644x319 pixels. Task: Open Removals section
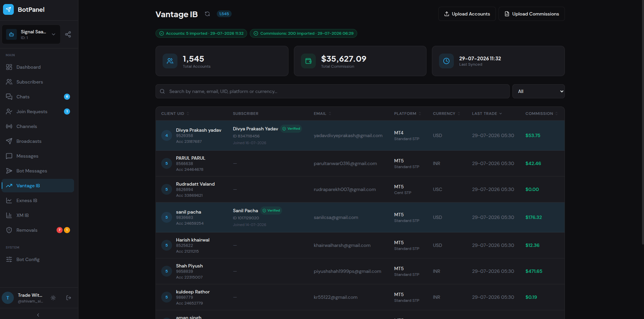click(x=38, y=230)
